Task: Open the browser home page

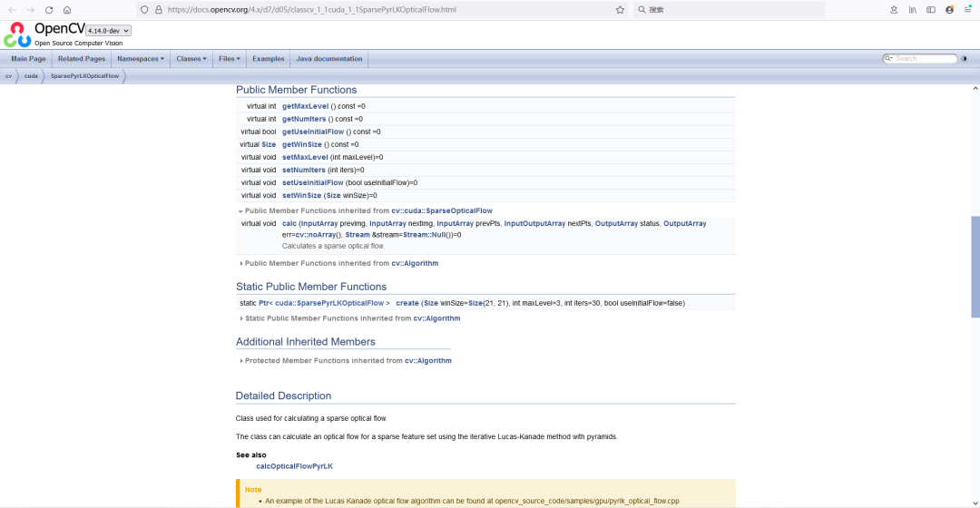Action: [x=67, y=10]
